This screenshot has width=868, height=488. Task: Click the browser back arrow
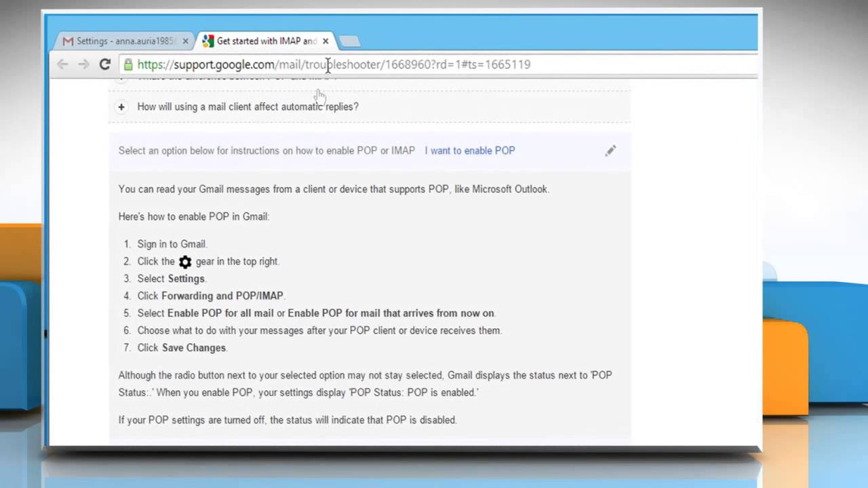tap(62, 64)
